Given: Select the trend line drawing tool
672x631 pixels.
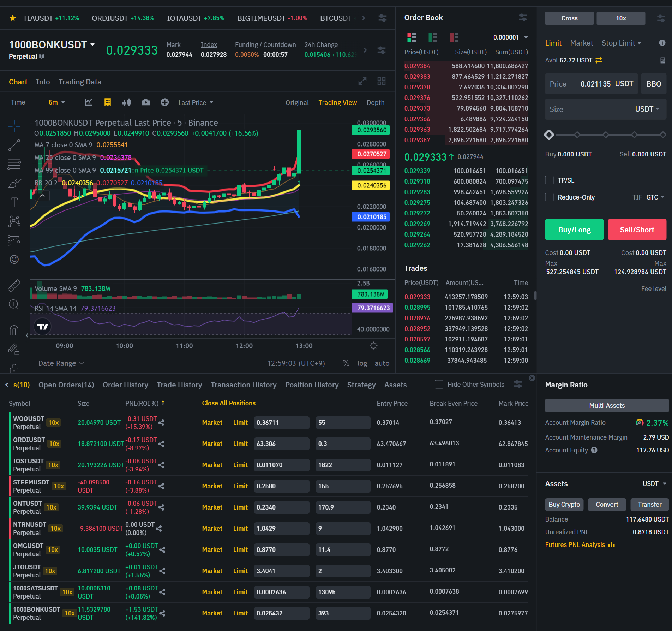Looking at the screenshot, I should point(14,145).
